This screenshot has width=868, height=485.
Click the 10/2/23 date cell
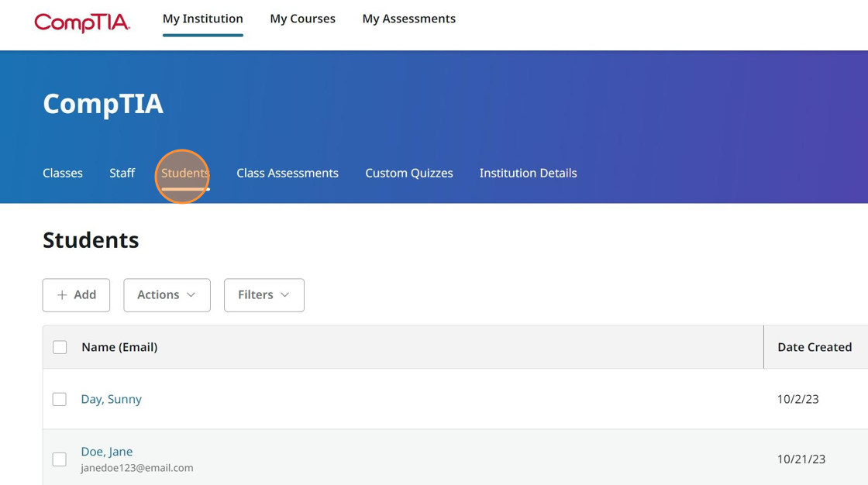point(797,399)
